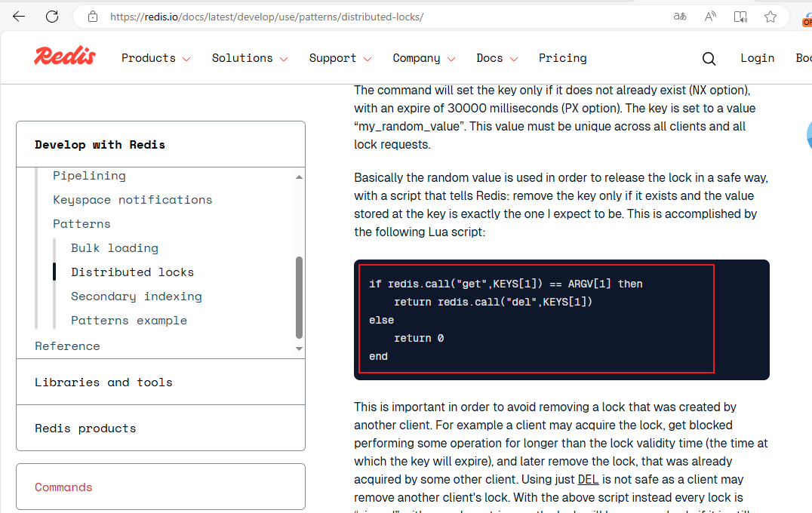The image size is (812, 513).
Task: Follow the DEL command link
Action: click(x=587, y=480)
